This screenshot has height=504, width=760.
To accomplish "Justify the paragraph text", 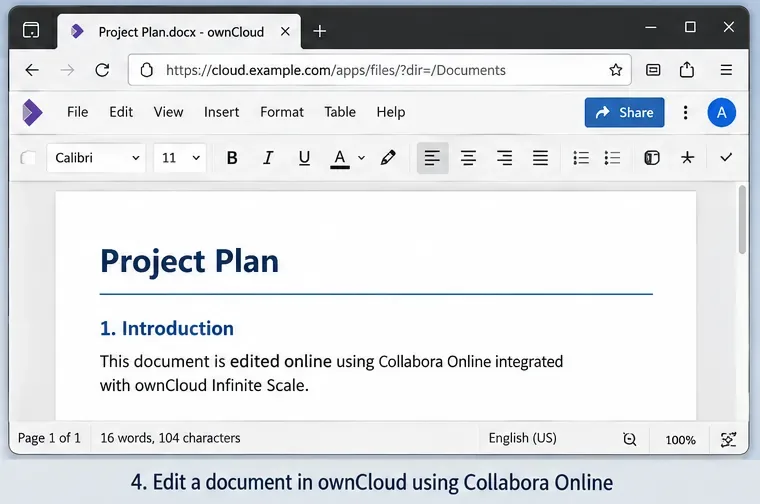I will tap(540, 158).
